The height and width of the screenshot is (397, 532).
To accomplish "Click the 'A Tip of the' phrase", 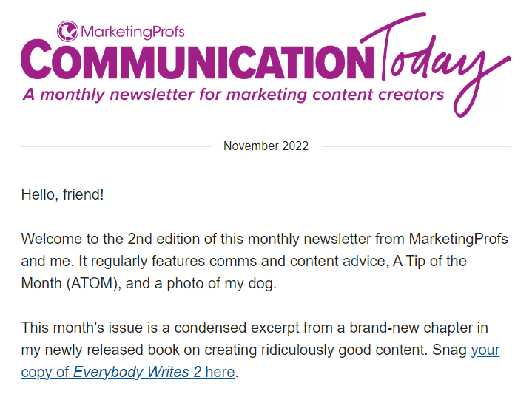I will point(430,262).
